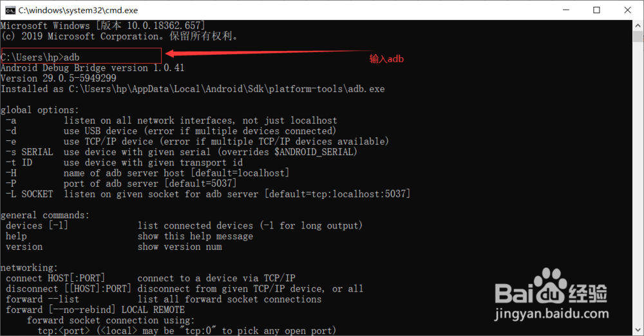The width and height of the screenshot is (644, 336).
Task: Click the vertical scrollbar thumb
Action: pyautogui.click(x=638, y=37)
